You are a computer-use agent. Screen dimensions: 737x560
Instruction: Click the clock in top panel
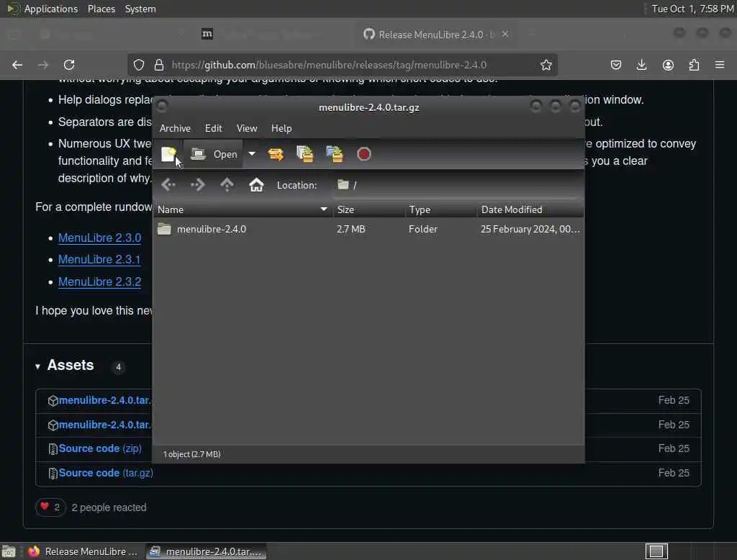point(692,9)
